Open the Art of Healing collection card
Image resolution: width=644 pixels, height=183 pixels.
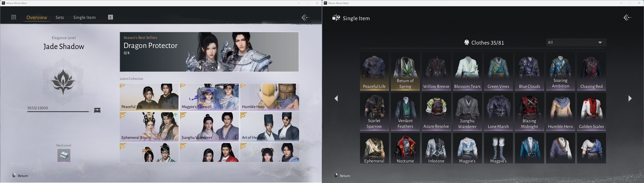270,127
